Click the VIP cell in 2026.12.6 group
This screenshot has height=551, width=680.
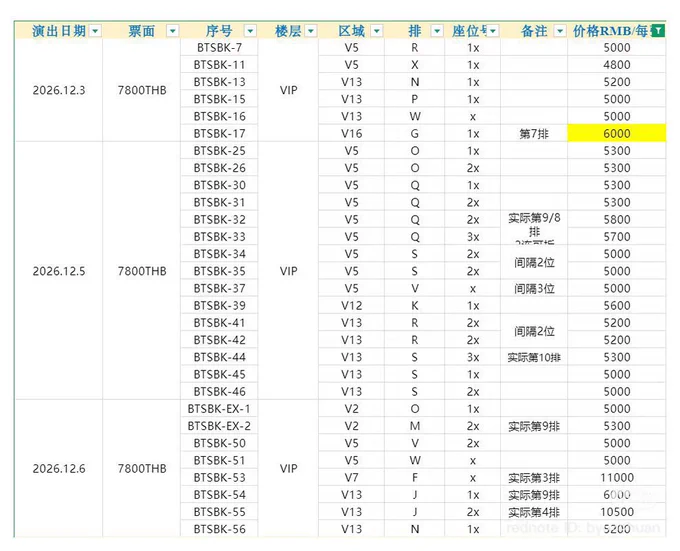coord(288,468)
